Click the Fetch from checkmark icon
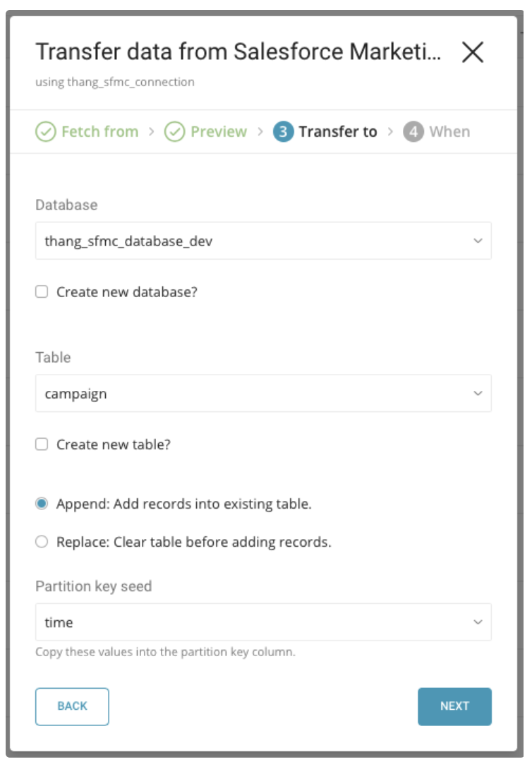 (x=46, y=132)
